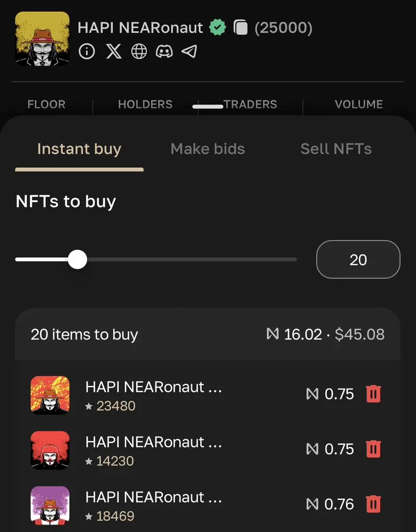416x532 pixels.
Task: Switch to the Sell NFTs tab
Action: pyautogui.click(x=336, y=149)
